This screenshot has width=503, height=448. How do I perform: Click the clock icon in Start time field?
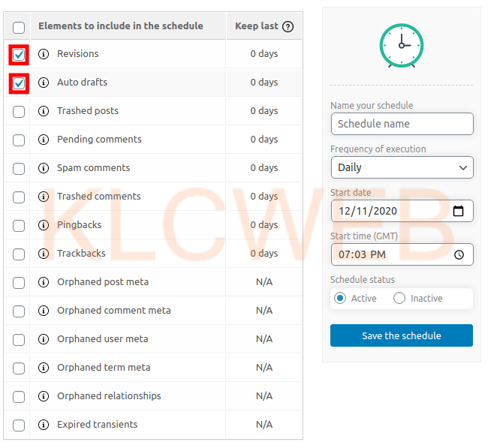[x=459, y=254]
